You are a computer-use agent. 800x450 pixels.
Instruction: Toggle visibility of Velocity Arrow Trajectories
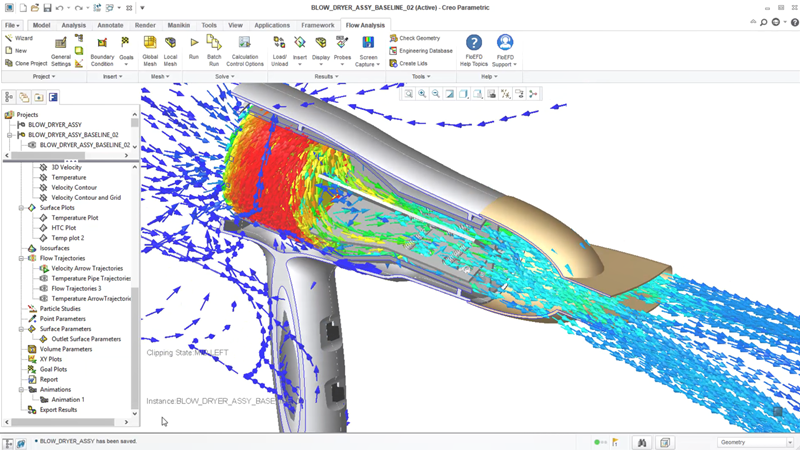click(44, 268)
